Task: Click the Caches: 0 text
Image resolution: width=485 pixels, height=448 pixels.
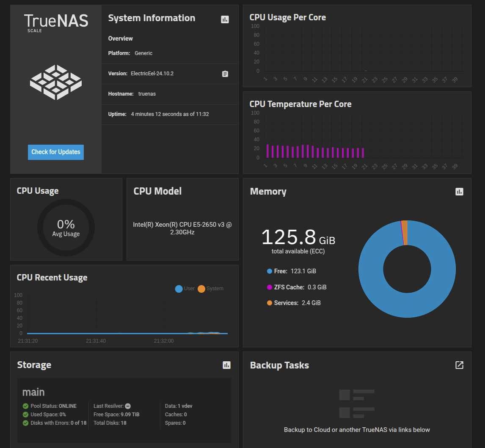Action: [x=176, y=414]
